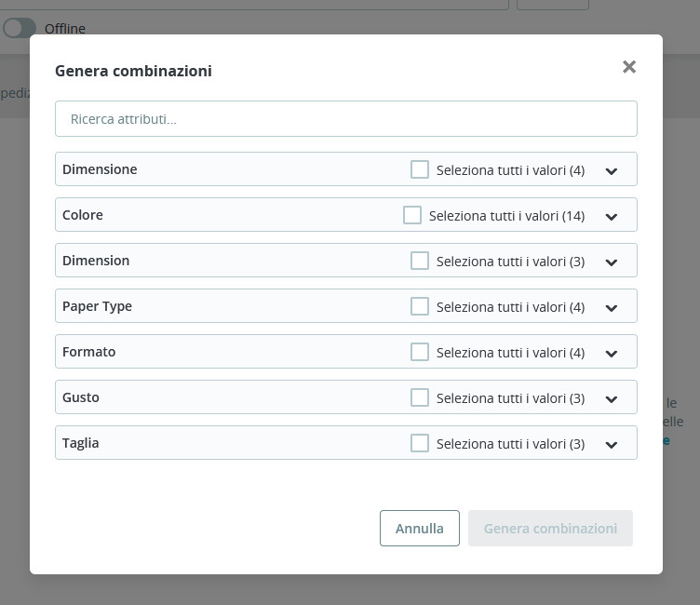Expand the Dimensione attribute chevron

tap(612, 171)
